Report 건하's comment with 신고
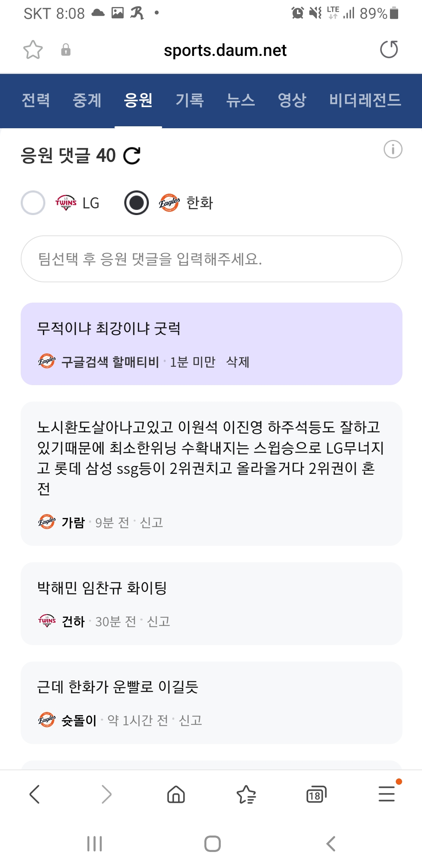Image resolution: width=422 pixels, height=868 pixels. 158,621
